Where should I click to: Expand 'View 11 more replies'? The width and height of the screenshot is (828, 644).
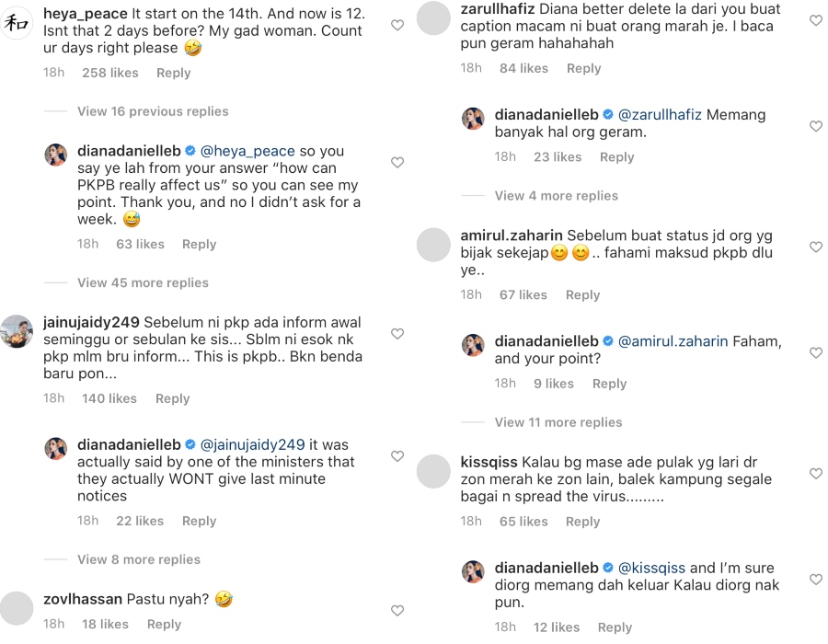click(x=558, y=422)
